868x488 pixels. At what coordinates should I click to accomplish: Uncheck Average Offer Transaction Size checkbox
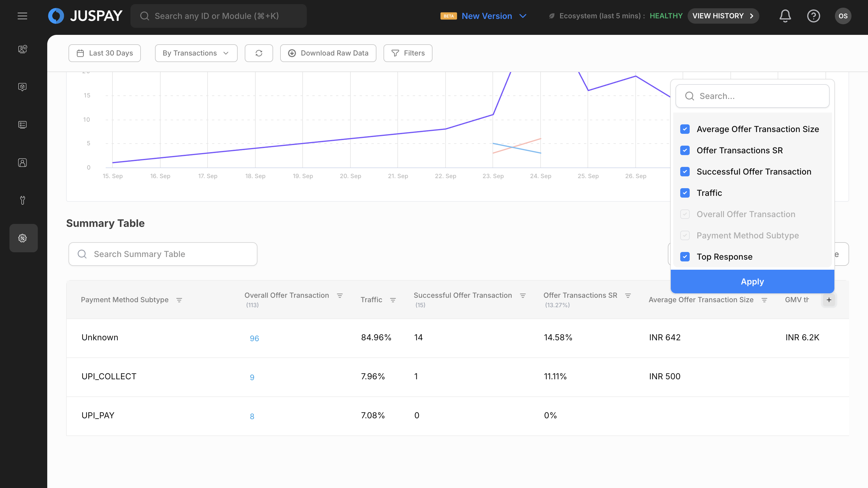(685, 129)
